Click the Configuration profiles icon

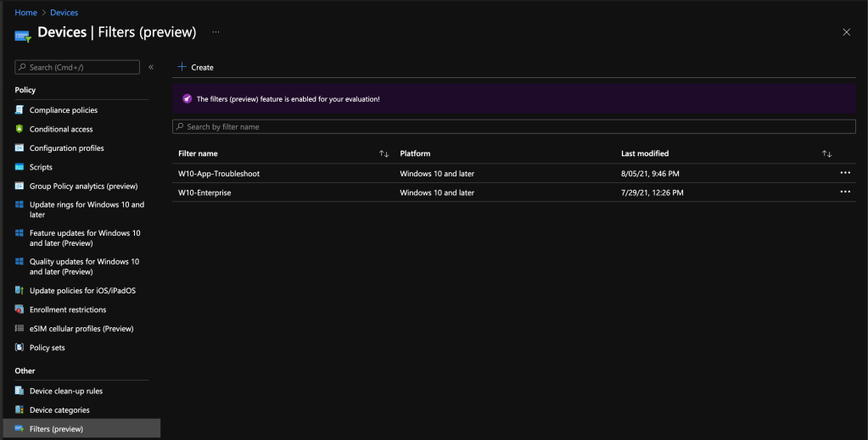click(x=20, y=148)
